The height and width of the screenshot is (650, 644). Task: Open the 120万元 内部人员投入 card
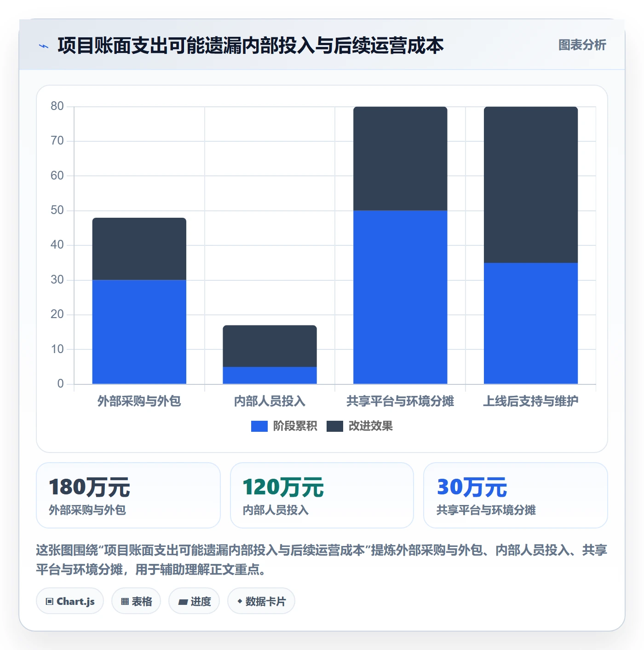322,495
